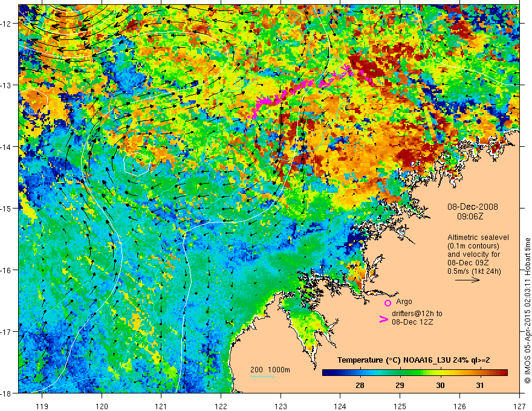This screenshot has height=411, width=532.
Task: Click the 28 value on the color bar
Action: 360,386
